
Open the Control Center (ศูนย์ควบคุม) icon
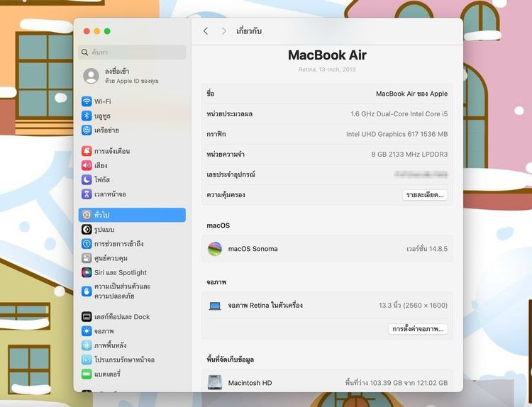[87, 258]
